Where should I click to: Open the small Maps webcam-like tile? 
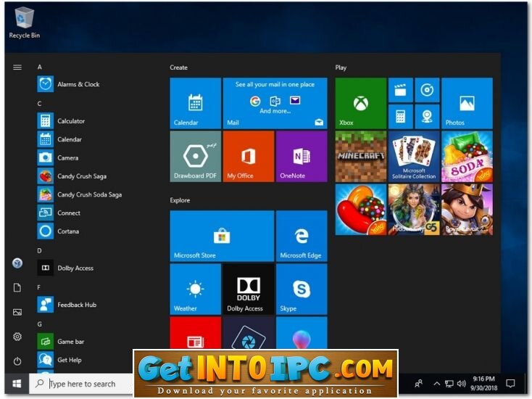(427, 117)
